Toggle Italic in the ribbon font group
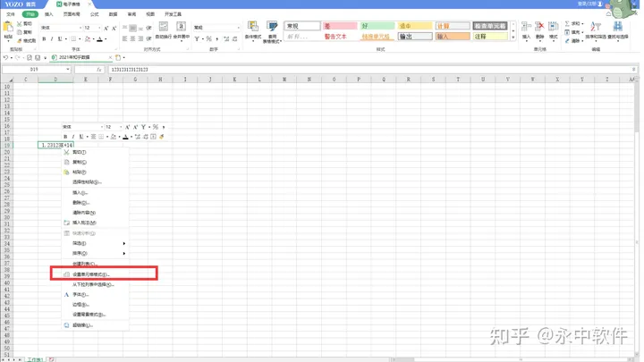Viewport: 644px width, 362px height. pos(52,39)
